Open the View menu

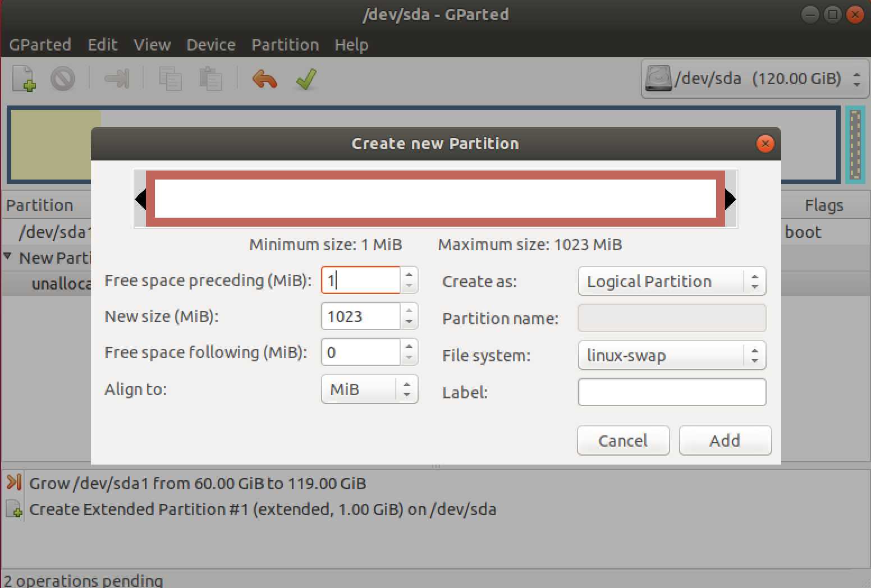[x=152, y=45]
